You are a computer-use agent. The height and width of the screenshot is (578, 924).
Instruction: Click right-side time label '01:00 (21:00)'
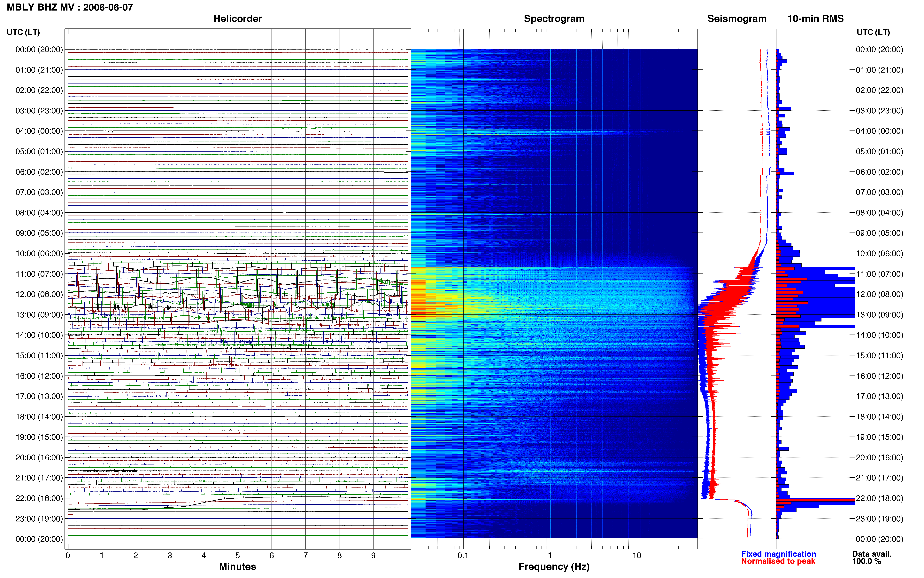879,70
